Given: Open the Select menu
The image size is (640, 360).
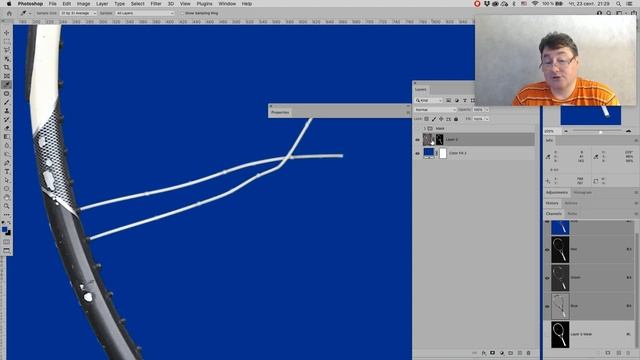Looking at the screenshot, I should (x=138, y=4).
